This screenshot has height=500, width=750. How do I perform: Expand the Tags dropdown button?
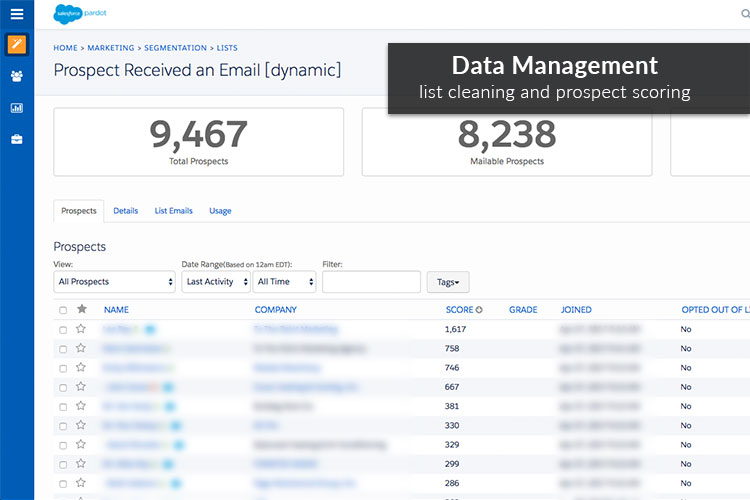coord(448,282)
